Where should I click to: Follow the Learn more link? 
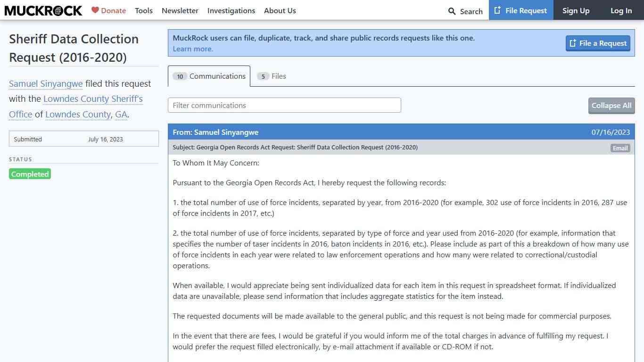point(193,49)
